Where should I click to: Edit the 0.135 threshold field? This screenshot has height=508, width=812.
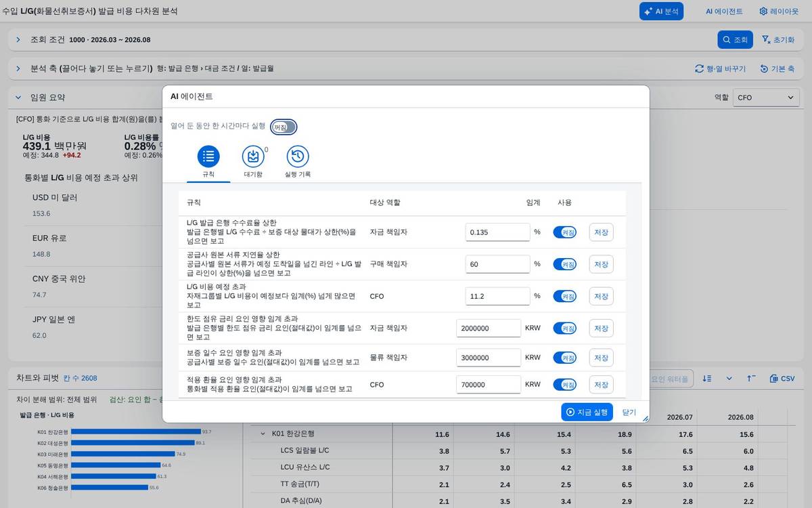point(497,232)
